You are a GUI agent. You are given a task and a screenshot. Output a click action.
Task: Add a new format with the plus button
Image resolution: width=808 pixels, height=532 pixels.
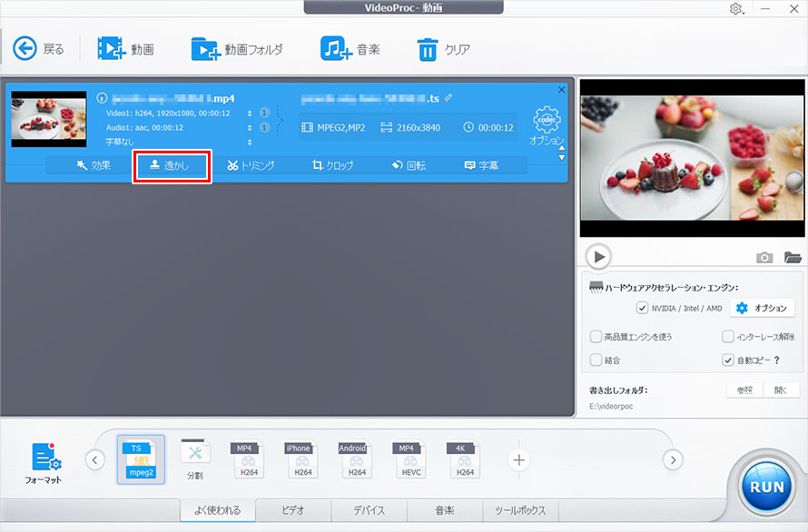(519, 460)
